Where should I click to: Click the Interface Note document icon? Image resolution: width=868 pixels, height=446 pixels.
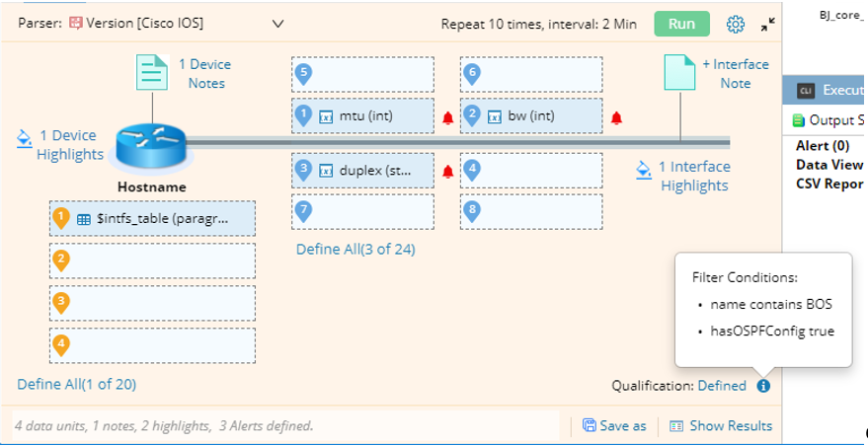(x=679, y=72)
